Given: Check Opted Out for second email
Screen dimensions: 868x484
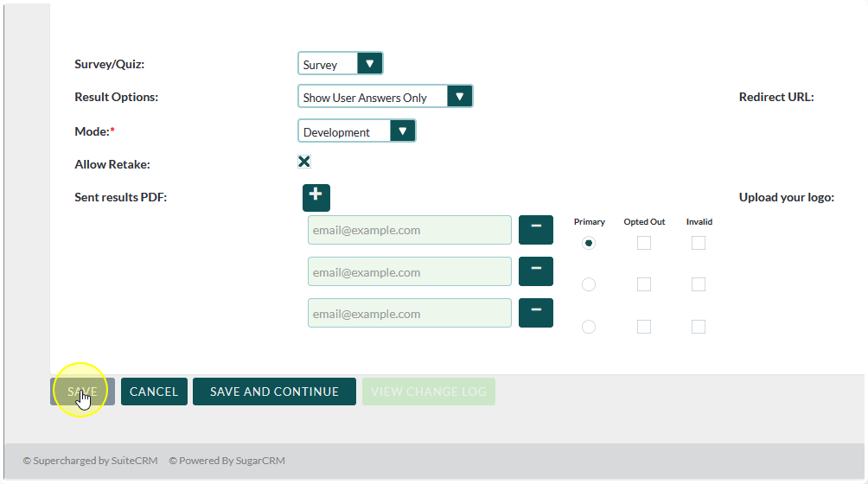Looking at the screenshot, I should click(x=644, y=284).
